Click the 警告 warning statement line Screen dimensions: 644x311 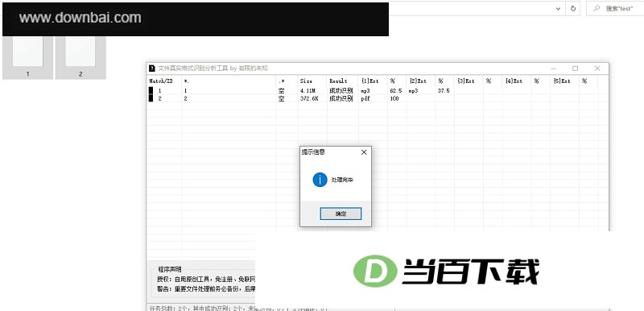[206, 288]
